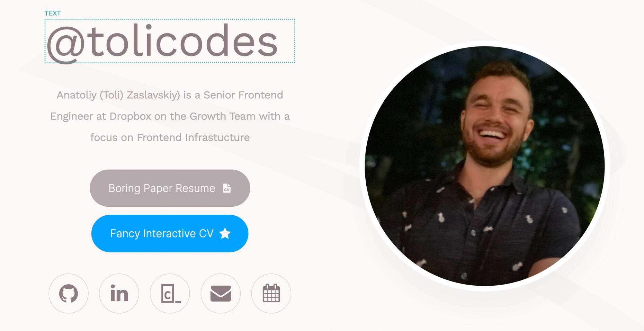The image size is (644, 331).
Task: Click the words Frontend Infrastructure in the bio
Action: pos(193,137)
